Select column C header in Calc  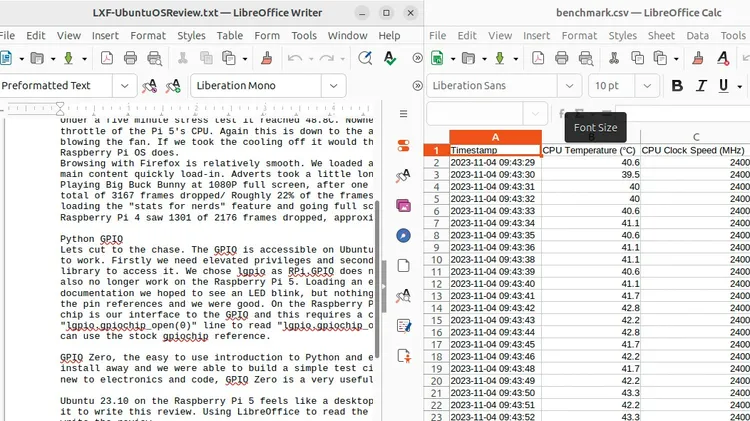pyautogui.click(x=696, y=137)
